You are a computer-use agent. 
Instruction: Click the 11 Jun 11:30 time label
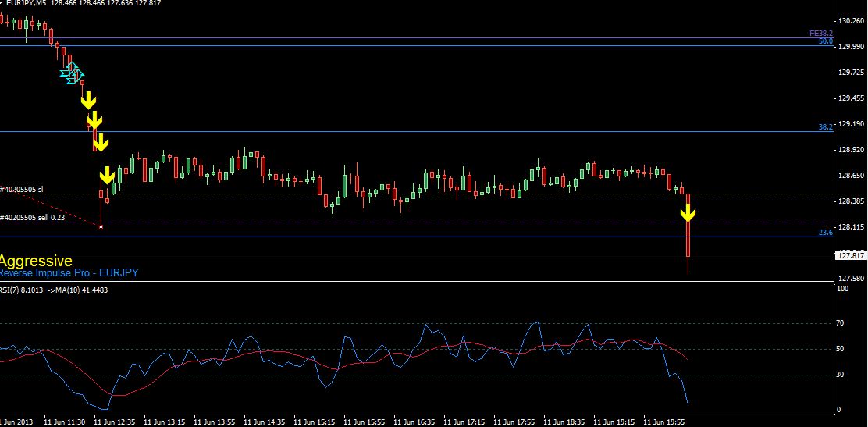(x=64, y=422)
